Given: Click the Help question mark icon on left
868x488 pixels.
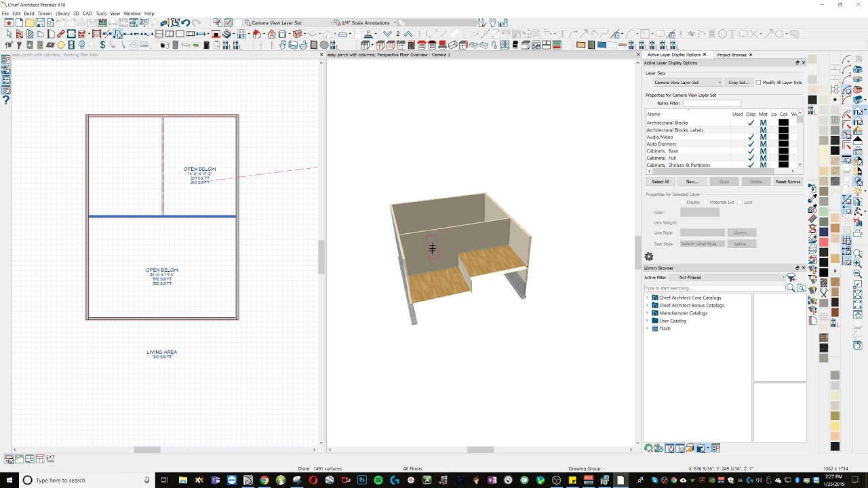Looking at the screenshot, I should (x=6, y=100).
